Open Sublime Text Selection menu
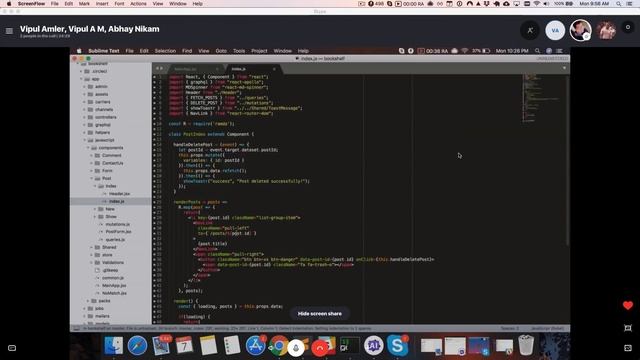 (x=165, y=51)
